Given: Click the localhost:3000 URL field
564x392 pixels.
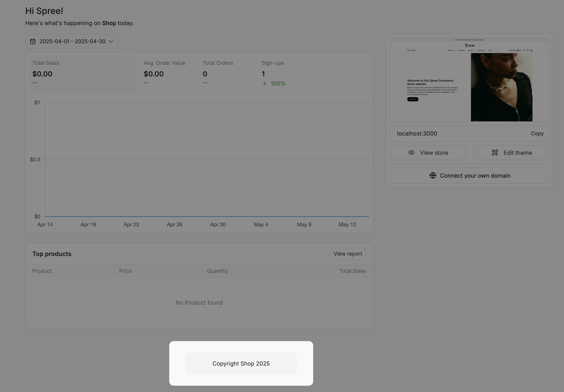Looking at the screenshot, I should point(417,134).
